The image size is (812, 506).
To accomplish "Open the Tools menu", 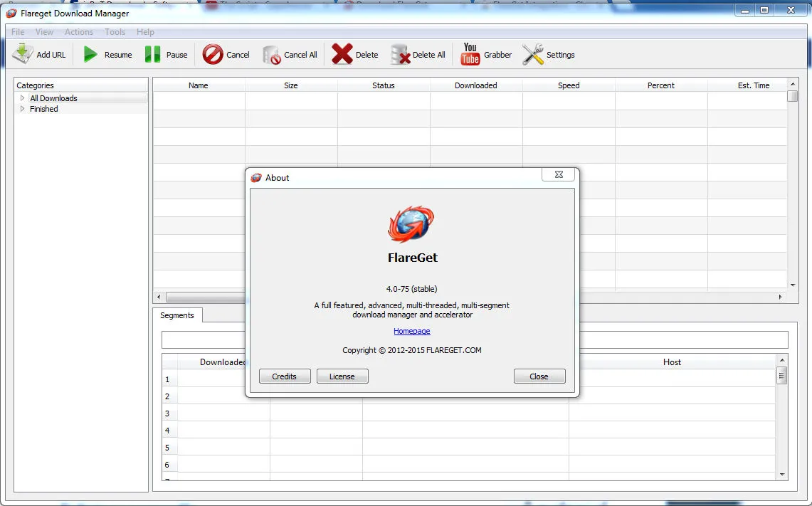I will pyautogui.click(x=115, y=32).
